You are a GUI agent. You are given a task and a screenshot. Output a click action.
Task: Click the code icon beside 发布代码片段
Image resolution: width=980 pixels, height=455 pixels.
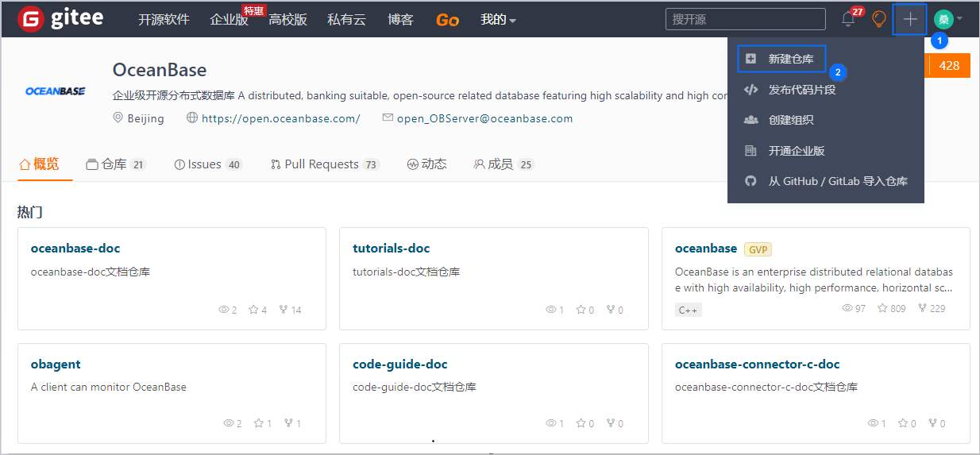click(x=750, y=90)
